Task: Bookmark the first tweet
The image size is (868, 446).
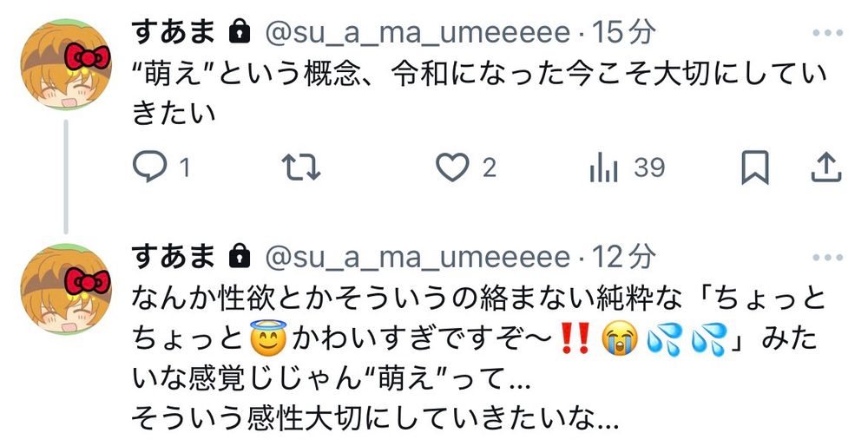Action: [x=755, y=167]
